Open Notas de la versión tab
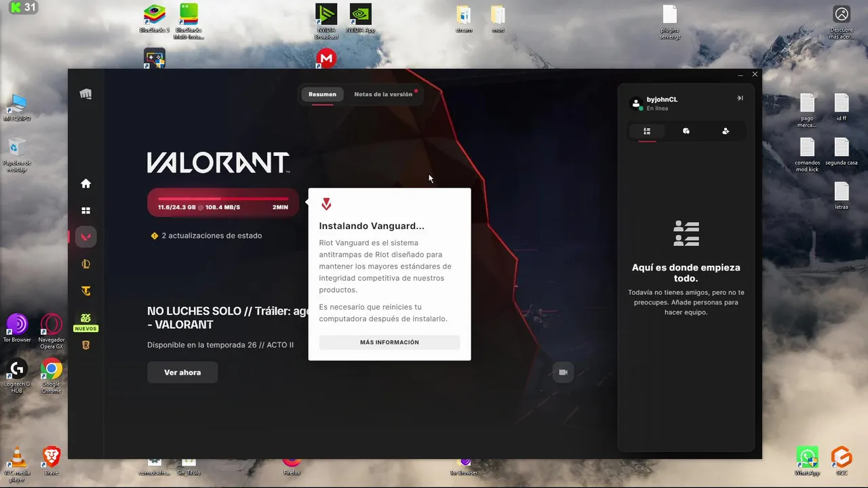This screenshot has height=488, width=868. click(383, 94)
